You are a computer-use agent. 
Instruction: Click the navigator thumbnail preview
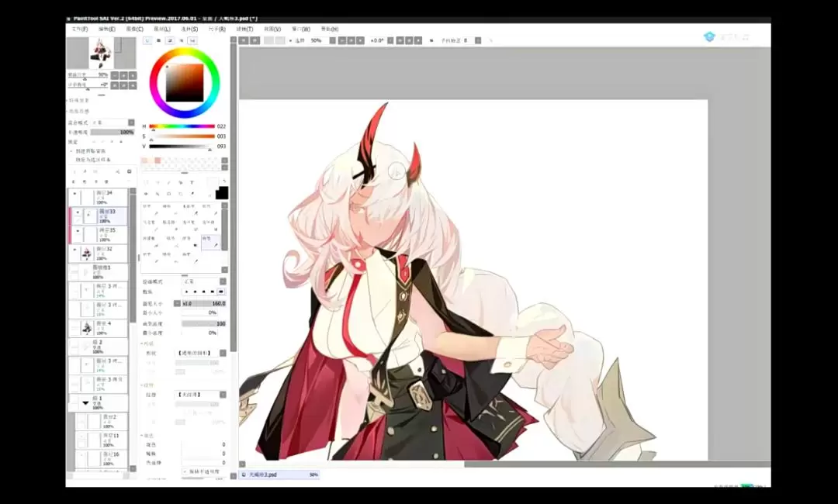point(102,53)
